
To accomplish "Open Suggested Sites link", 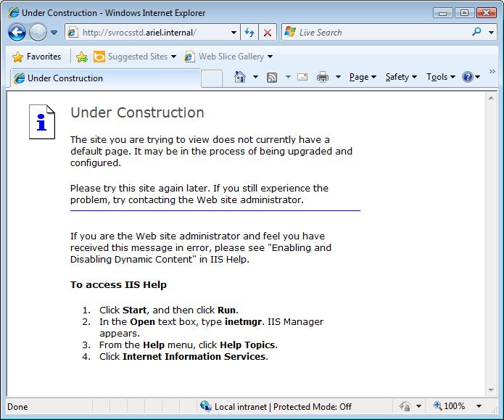I will point(135,57).
